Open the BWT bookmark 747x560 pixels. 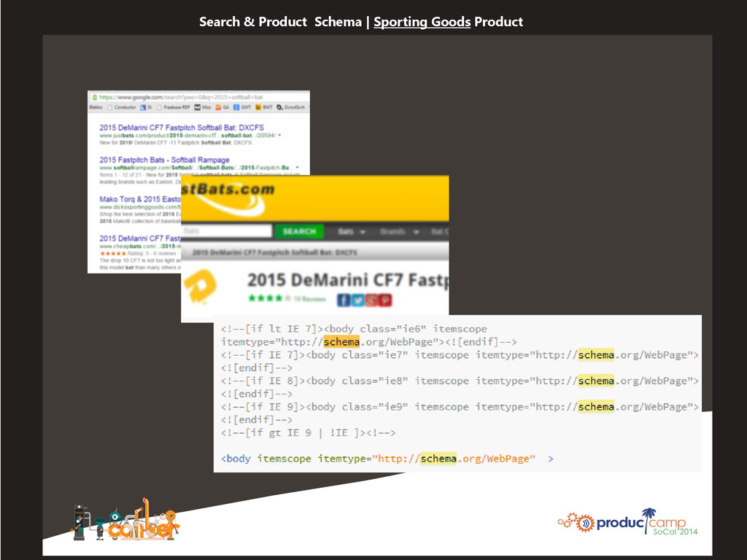pyautogui.click(x=264, y=108)
